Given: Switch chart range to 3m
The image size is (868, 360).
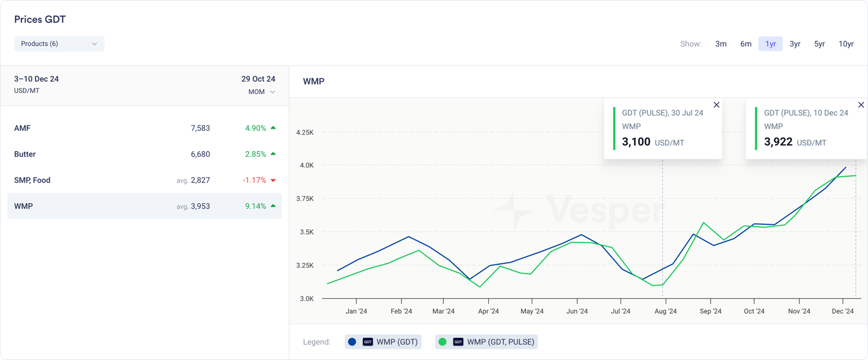Looking at the screenshot, I should click(x=720, y=44).
